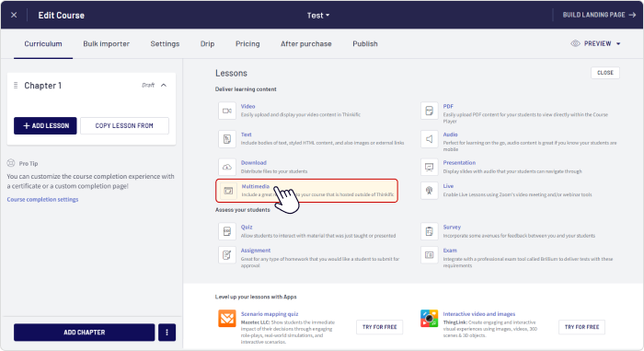Image resolution: width=644 pixels, height=351 pixels.
Task: Click the Pro Tip lightbulb icon
Action: (11, 163)
